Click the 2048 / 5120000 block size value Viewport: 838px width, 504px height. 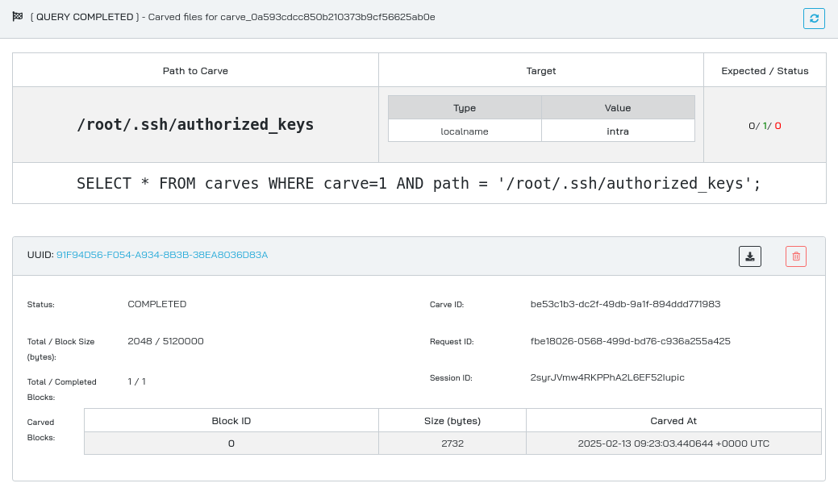(165, 341)
